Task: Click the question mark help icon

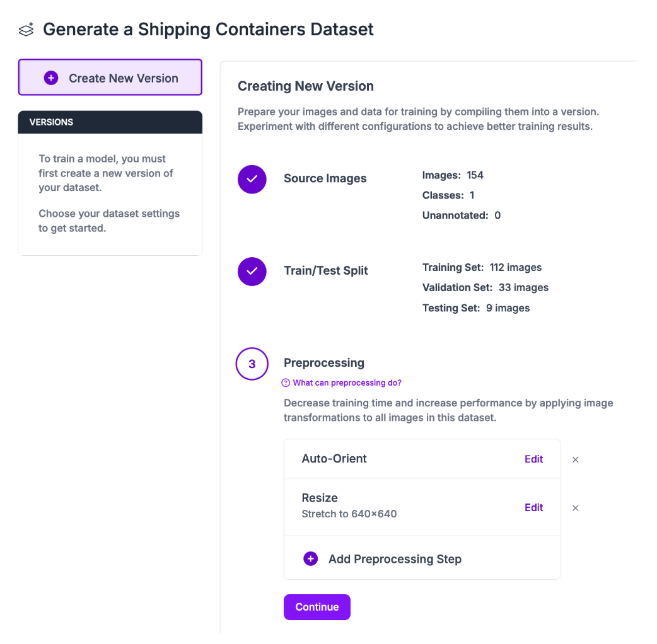Action: [x=286, y=382]
